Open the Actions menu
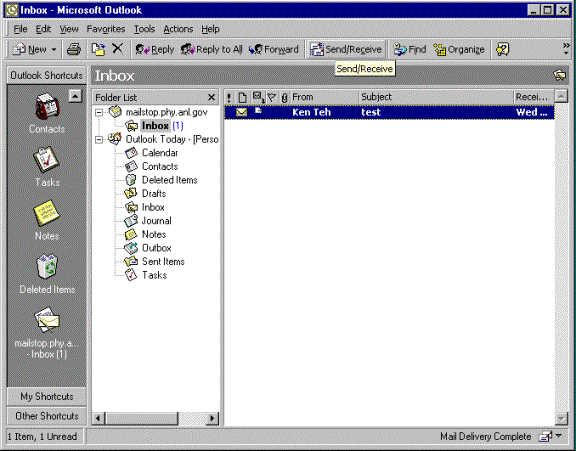Screen dimensions: 576x451 pyautogui.click(x=178, y=29)
